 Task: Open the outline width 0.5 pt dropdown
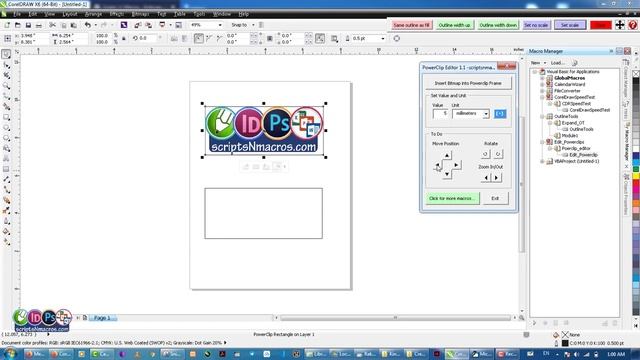pos(383,39)
